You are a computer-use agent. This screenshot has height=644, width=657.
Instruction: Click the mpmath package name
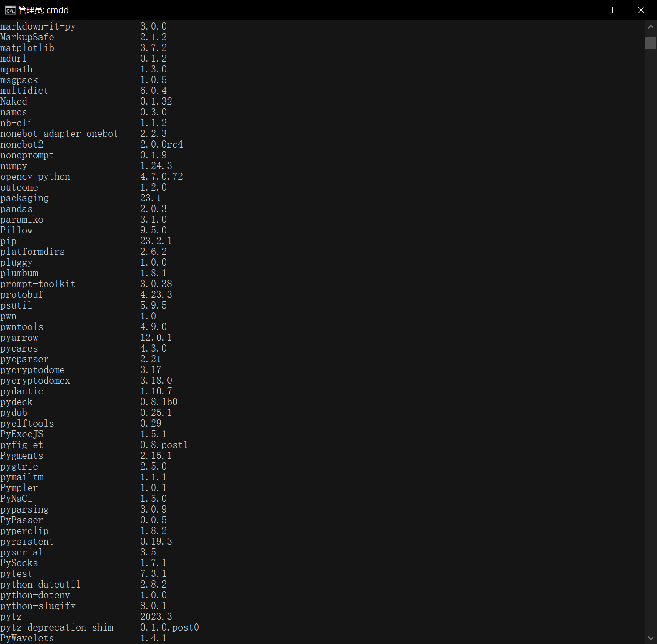[17, 69]
